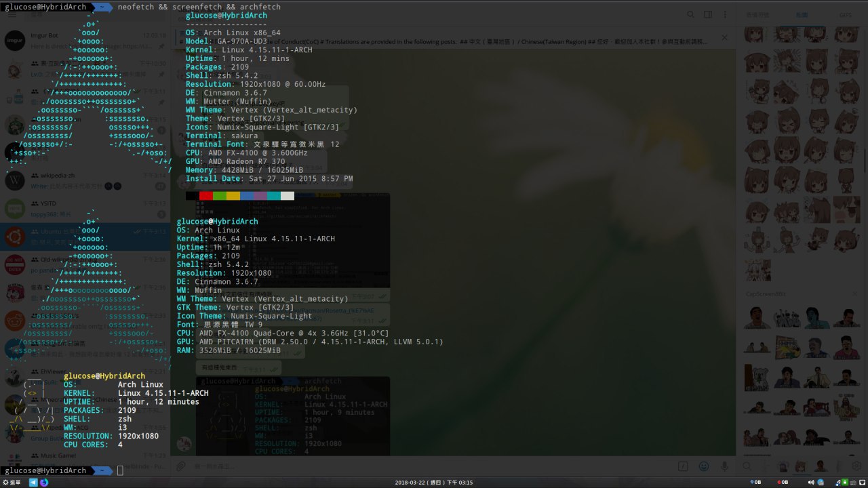Click the microphone icon in the Telegram message bar

point(724,466)
